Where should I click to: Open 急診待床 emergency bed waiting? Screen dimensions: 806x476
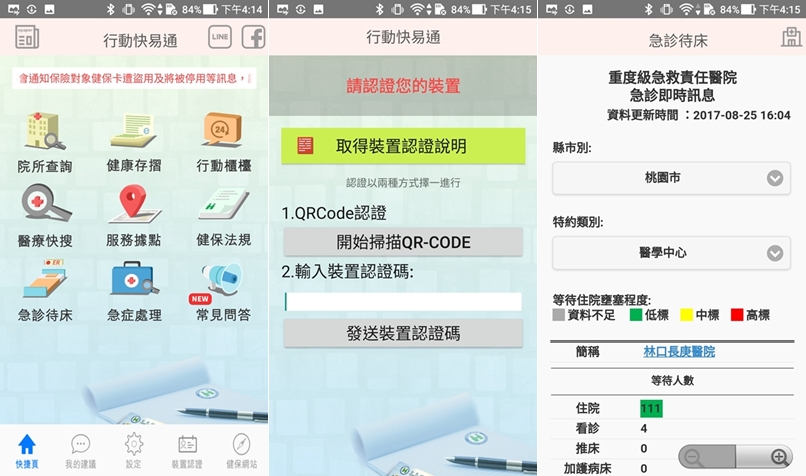45,291
